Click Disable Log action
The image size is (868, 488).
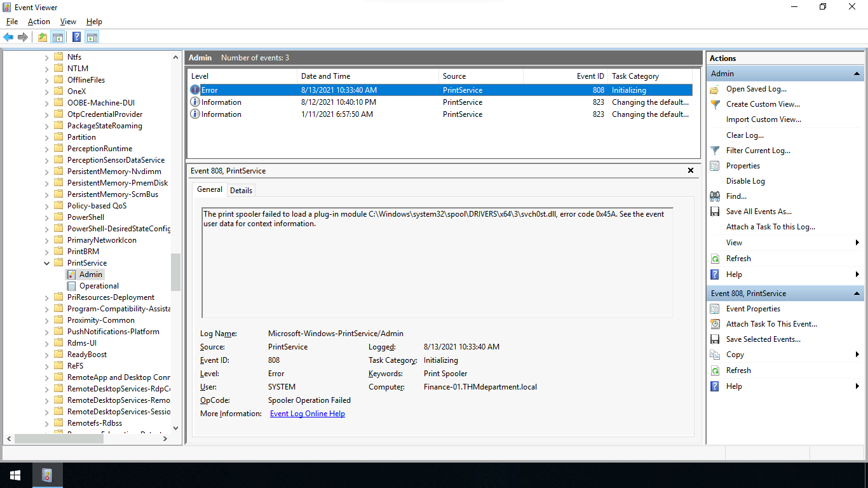coord(745,181)
